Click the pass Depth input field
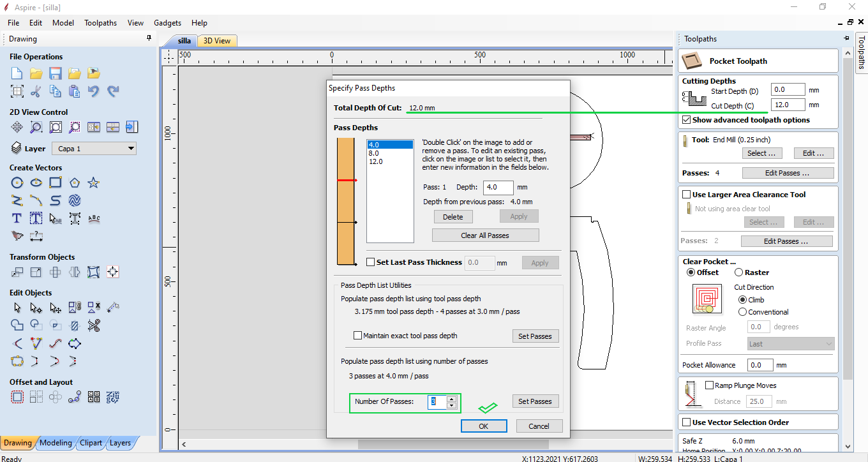Image resolution: width=868 pixels, height=462 pixels. coord(498,188)
